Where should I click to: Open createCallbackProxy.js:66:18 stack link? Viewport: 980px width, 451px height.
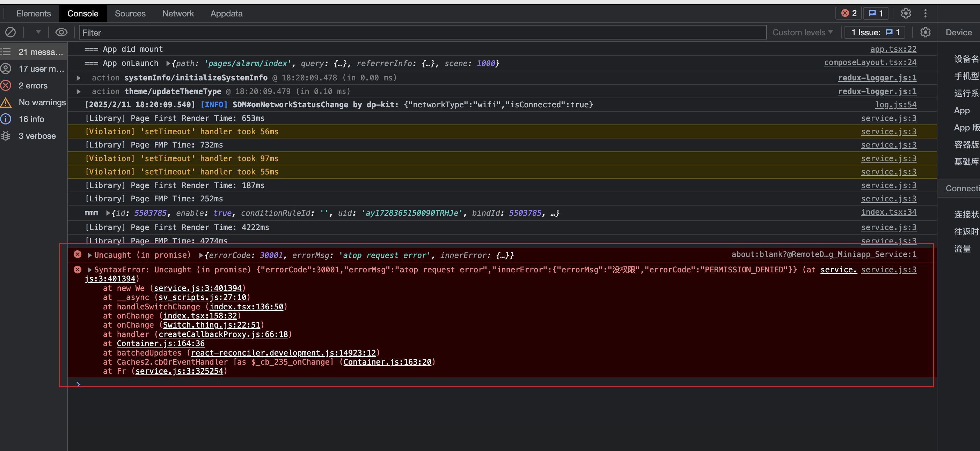click(223, 335)
